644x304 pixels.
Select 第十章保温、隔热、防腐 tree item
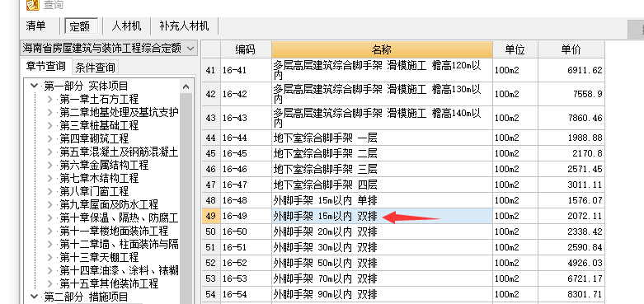pyautogui.click(x=119, y=217)
